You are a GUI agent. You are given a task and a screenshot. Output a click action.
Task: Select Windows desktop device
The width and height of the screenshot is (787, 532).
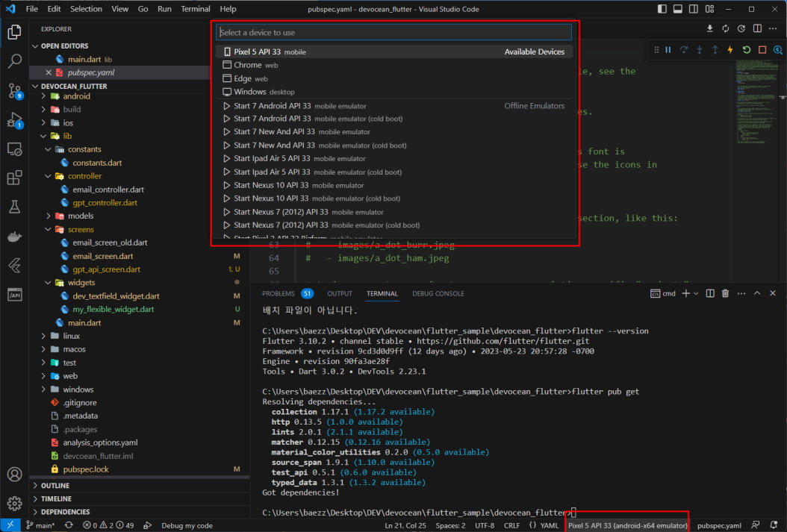click(x=393, y=92)
